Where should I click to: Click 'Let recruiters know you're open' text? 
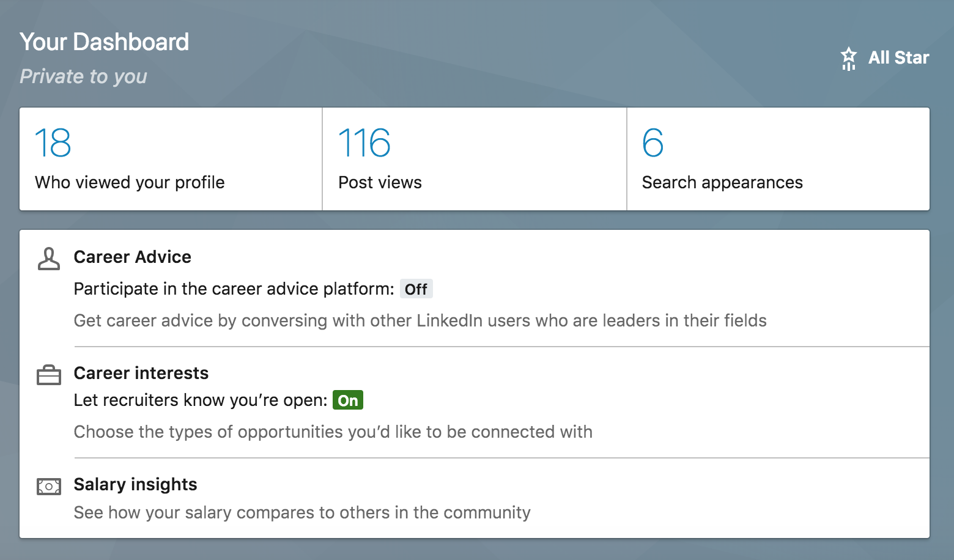tap(201, 400)
